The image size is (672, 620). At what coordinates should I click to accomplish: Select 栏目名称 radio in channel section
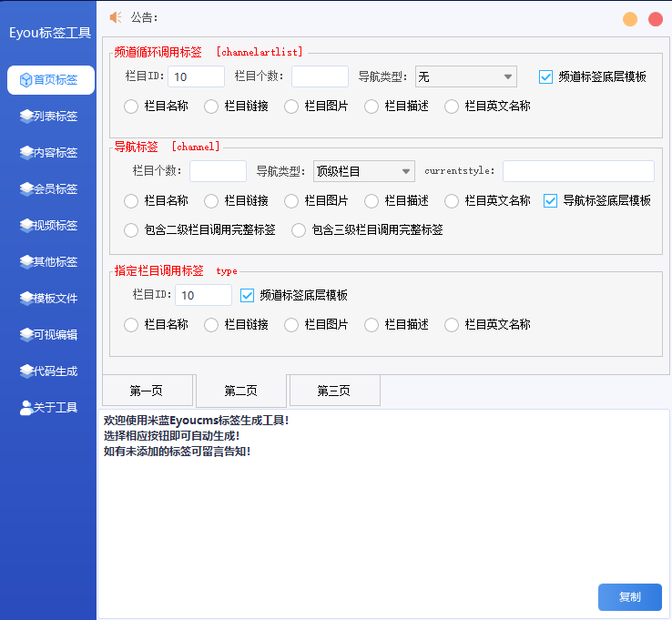131,201
